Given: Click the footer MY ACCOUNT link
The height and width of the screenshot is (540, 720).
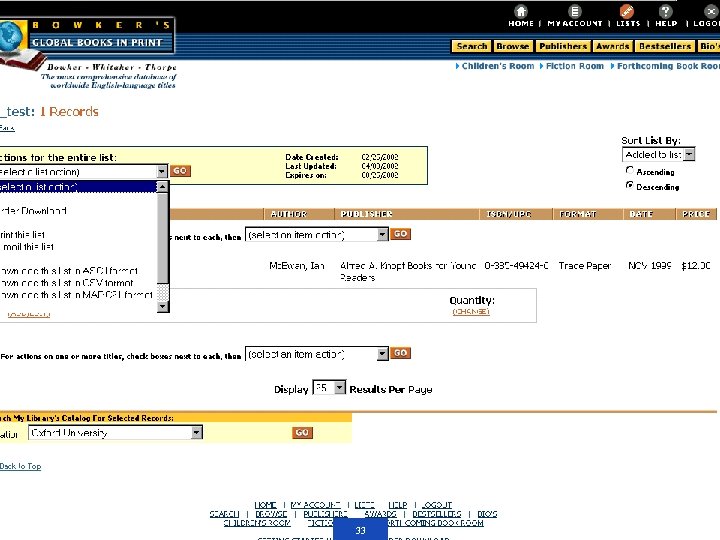Looking at the screenshot, I should 315,505.
